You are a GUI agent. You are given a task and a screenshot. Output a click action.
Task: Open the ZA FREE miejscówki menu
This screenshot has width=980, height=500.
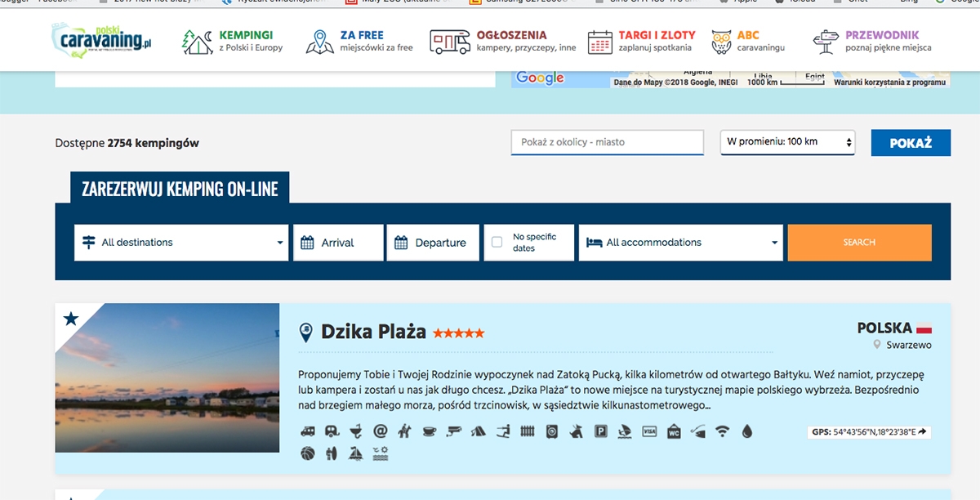point(359,41)
